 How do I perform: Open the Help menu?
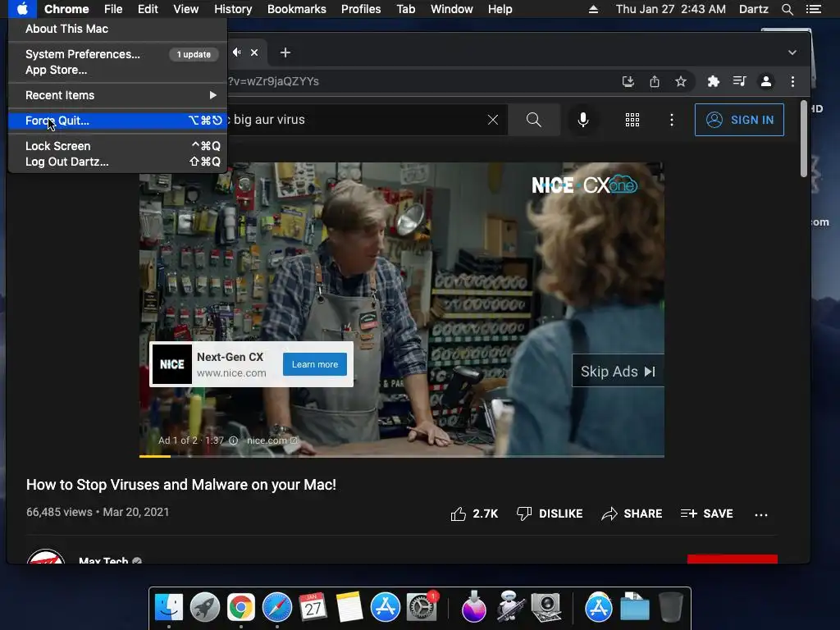point(500,9)
